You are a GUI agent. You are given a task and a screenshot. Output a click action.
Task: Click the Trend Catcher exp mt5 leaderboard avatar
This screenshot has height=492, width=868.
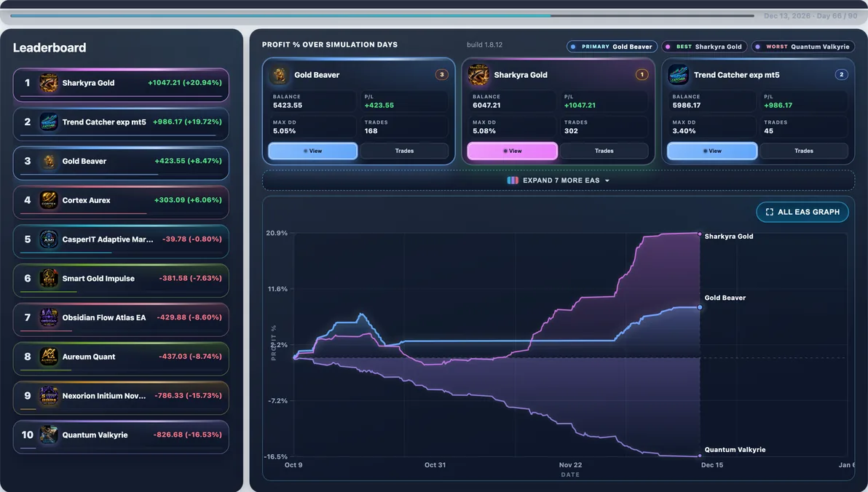(49, 122)
